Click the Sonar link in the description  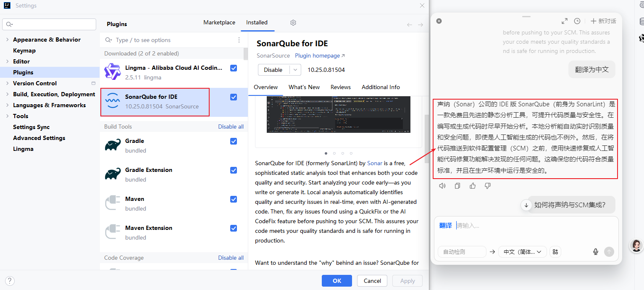point(375,163)
